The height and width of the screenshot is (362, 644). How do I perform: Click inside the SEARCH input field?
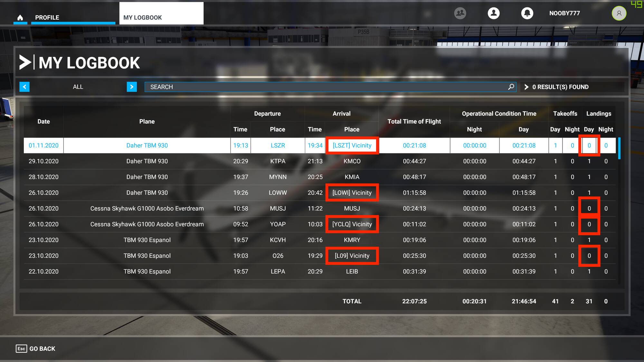[322, 87]
